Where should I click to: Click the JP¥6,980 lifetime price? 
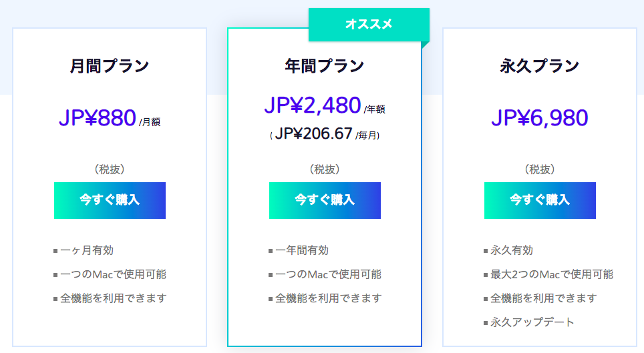coord(540,118)
